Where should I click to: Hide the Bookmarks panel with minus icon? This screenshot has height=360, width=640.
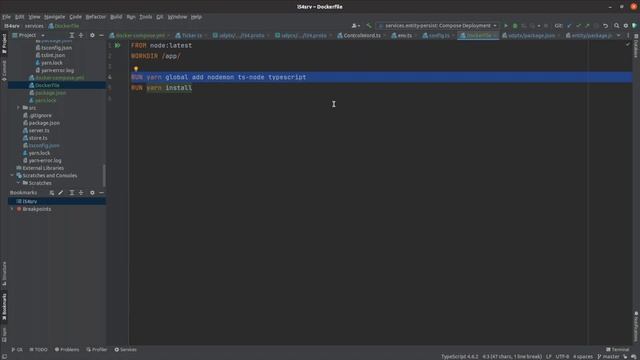pyautogui.click(x=101, y=193)
